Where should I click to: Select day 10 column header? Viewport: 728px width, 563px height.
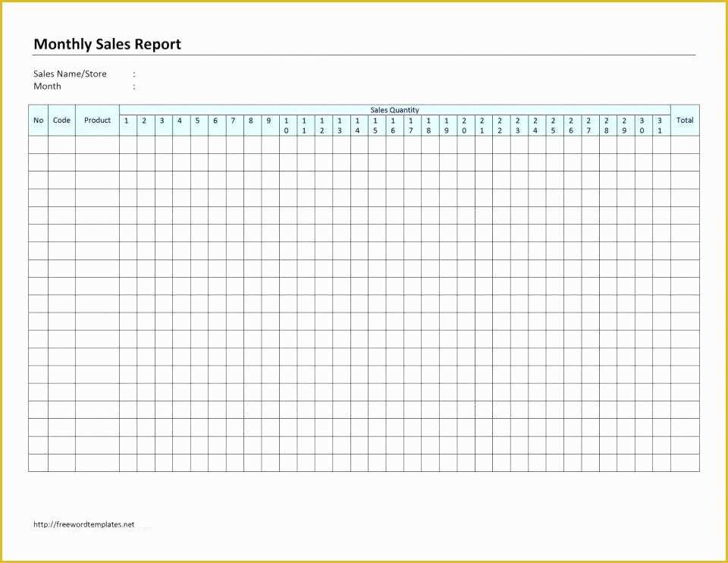[x=288, y=125]
